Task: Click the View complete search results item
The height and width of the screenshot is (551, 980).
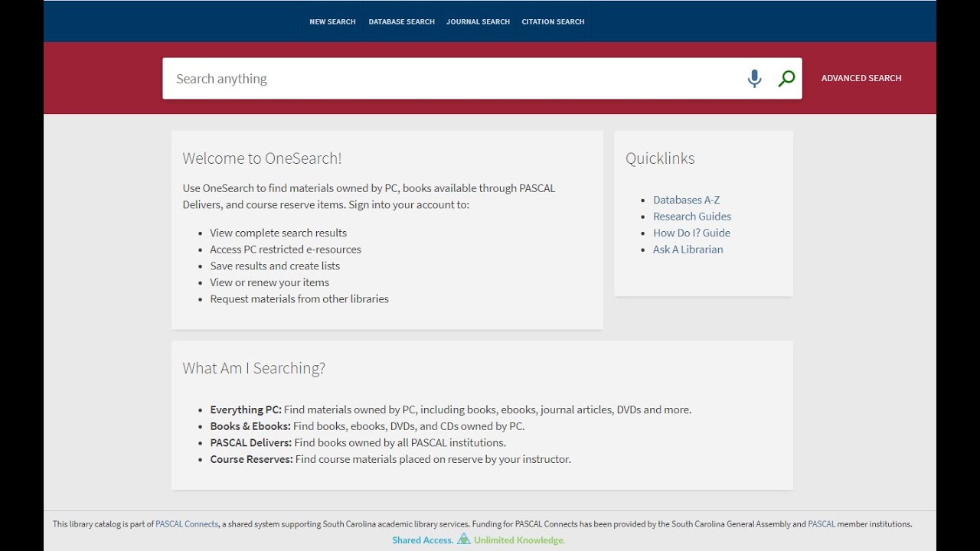Action: click(278, 233)
